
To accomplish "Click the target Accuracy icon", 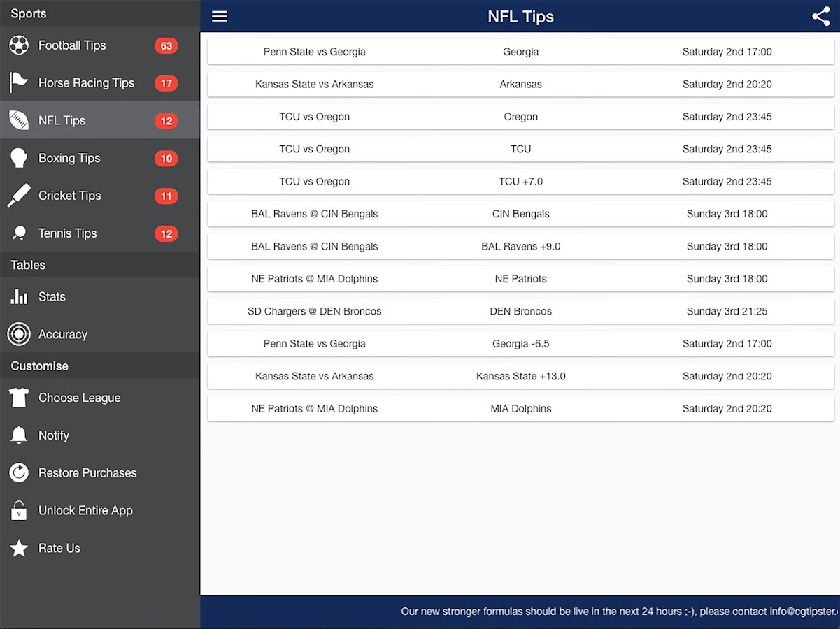I will (x=19, y=334).
